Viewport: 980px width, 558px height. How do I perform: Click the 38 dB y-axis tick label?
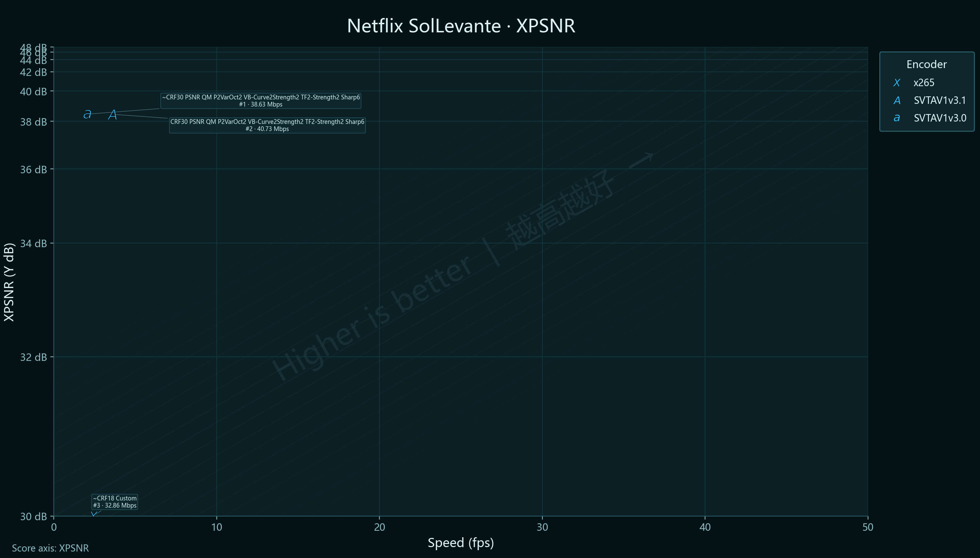pyautogui.click(x=33, y=122)
